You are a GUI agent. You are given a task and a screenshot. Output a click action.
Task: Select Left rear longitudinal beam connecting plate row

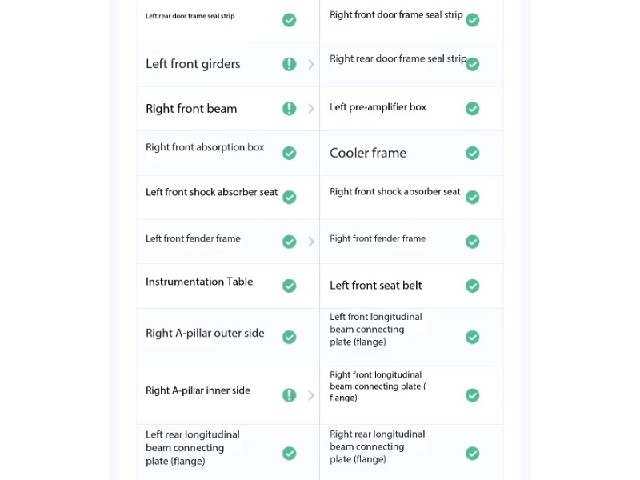coord(228,452)
